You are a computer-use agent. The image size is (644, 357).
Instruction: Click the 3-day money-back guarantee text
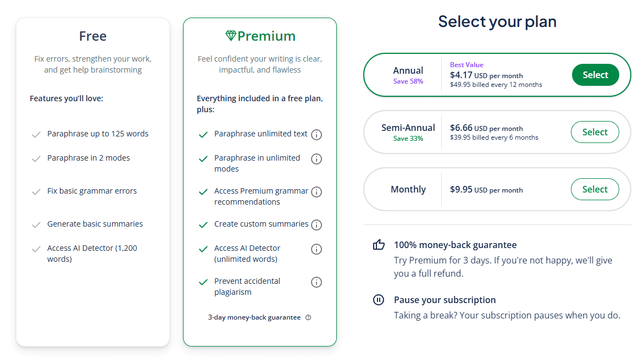point(254,317)
